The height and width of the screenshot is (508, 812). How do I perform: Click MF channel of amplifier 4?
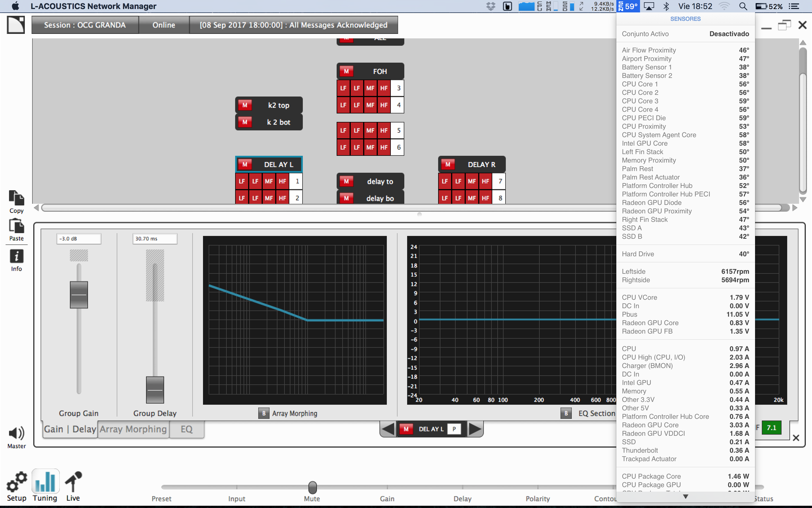coord(370,105)
